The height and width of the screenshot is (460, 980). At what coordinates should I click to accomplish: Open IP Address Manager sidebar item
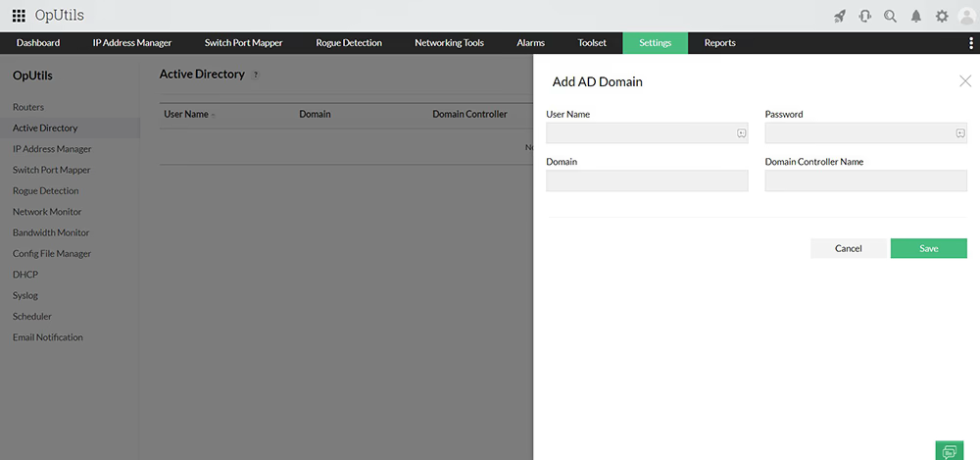tap(52, 149)
